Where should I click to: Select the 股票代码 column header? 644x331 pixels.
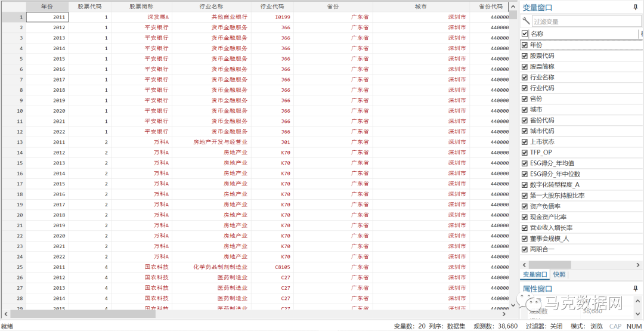[x=89, y=7]
